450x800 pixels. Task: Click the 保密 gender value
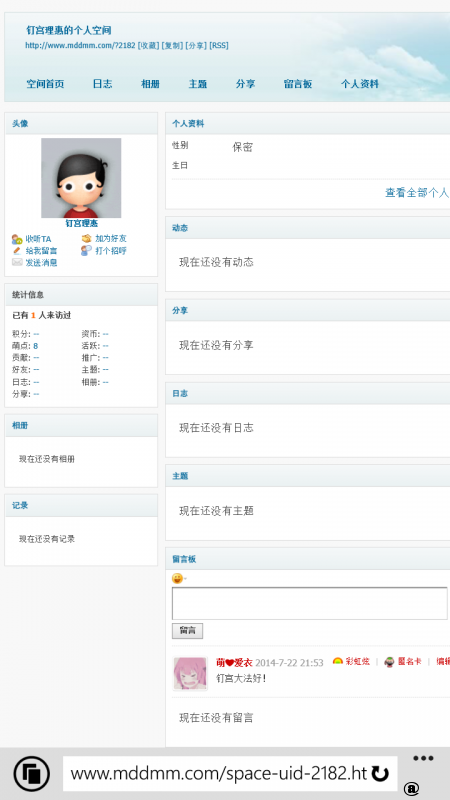coord(242,147)
